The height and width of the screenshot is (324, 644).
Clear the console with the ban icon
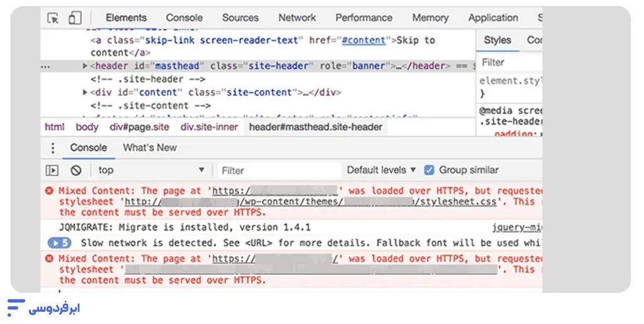pos(76,170)
